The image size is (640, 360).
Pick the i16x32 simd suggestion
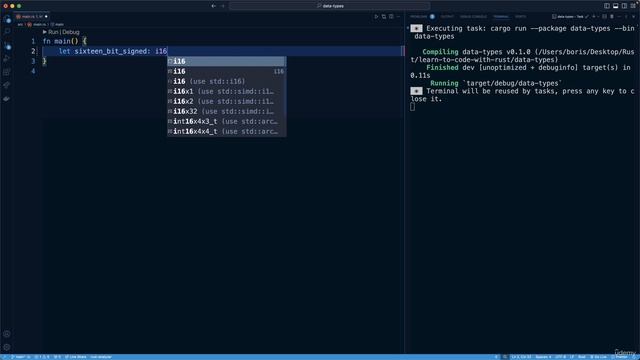pyautogui.click(x=227, y=111)
